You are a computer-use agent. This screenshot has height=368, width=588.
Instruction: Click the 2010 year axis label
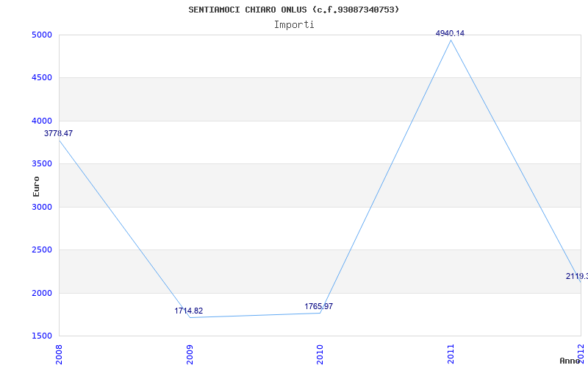320,354
